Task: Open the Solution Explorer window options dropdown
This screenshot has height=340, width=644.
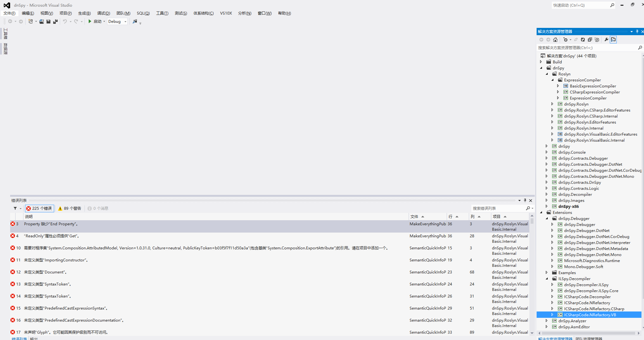Action: tap(631, 31)
